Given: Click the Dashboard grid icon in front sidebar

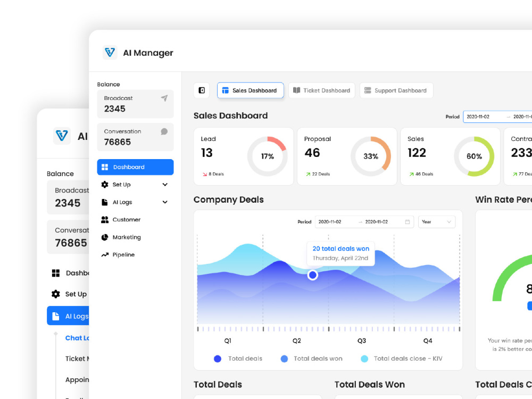Looking at the screenshot, I should 105,167.
